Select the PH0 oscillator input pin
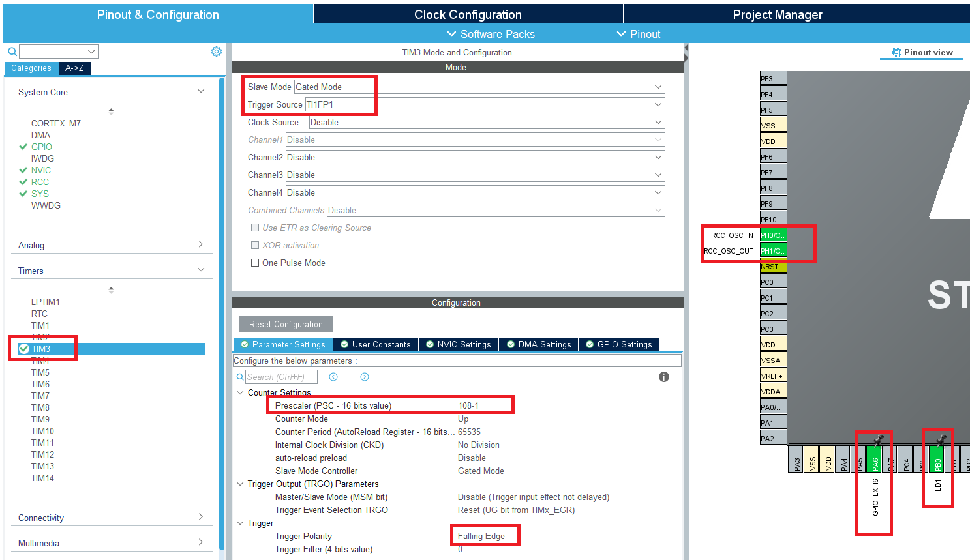Viewport: 970px width, 560px height. [773, 235]
